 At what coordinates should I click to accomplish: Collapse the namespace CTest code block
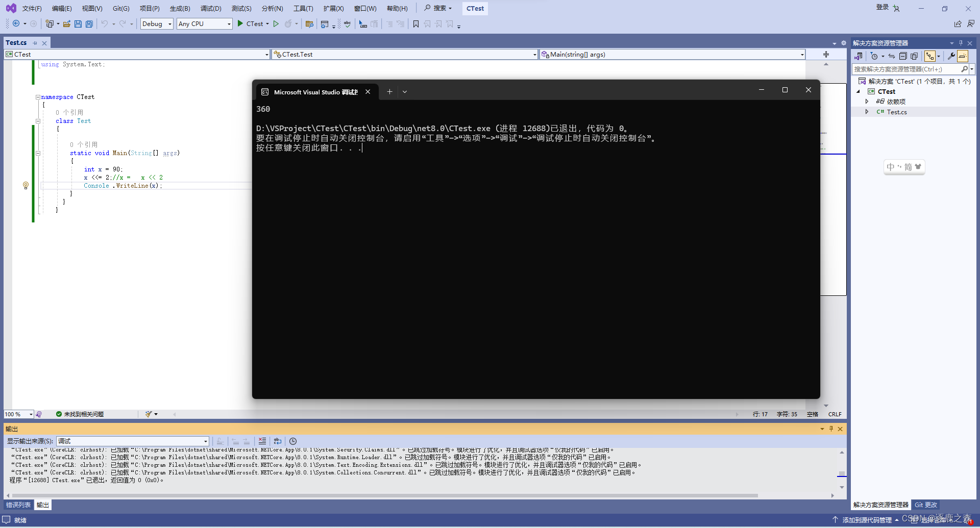[38, 97]
